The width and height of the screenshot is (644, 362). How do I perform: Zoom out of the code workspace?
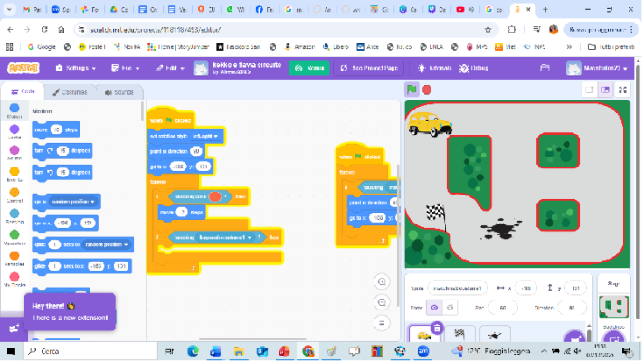click(x=383, y=302)
